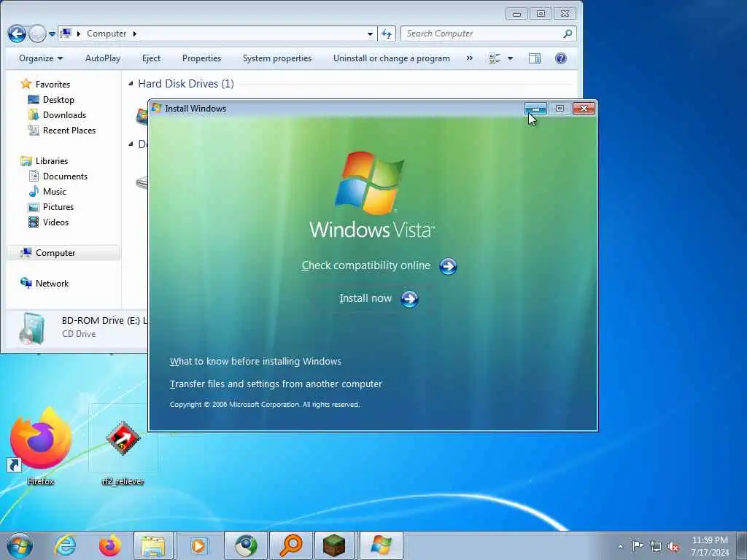Image resolution: width=747 pixels, height=560 pixels.
Task: Open Transfer files and settings from another computer
Action: click(276, 384)
